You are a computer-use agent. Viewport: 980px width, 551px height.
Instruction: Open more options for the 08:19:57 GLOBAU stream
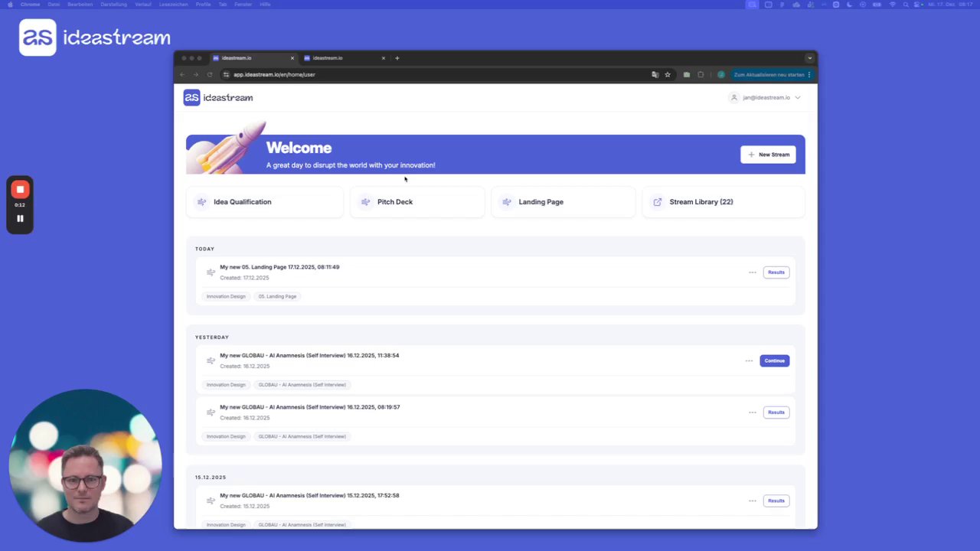click(x=753, y=412)
